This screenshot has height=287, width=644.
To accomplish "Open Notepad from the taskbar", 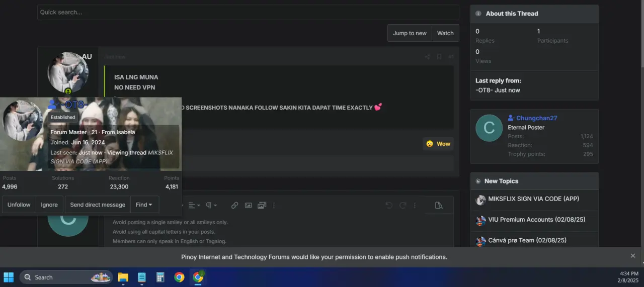I will [142, 277].
